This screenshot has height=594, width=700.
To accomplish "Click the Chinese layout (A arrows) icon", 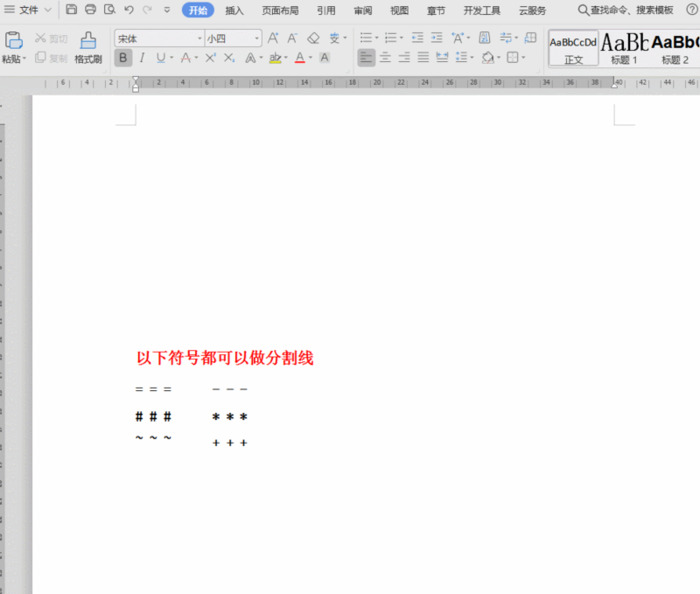I will (x=458, y=38).
